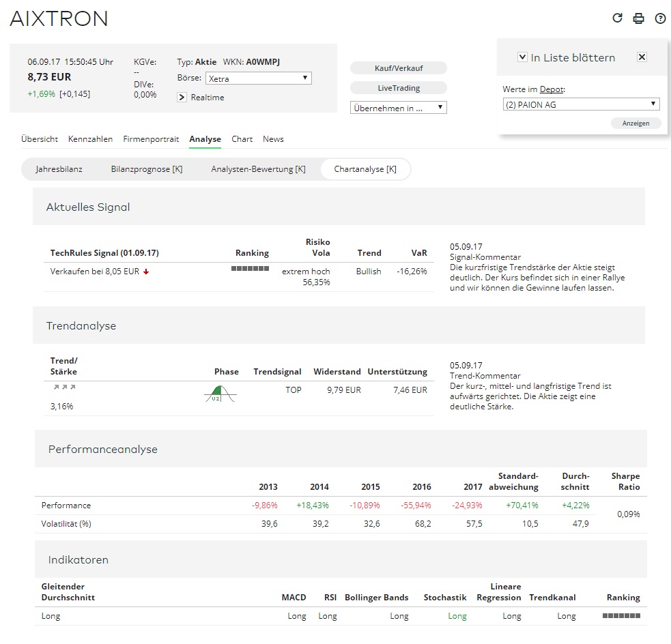Close the In Liste blättern panel
Screen dimensions: 671x644
(642, 57)
